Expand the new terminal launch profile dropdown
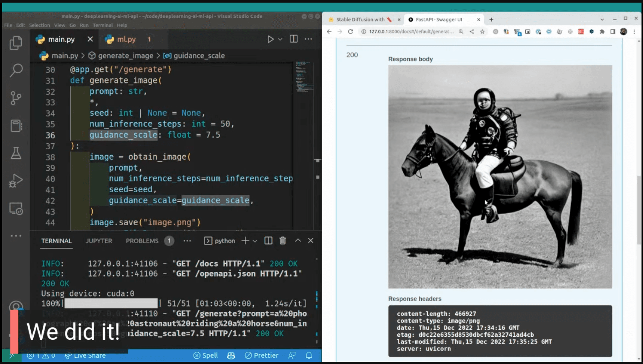The image size is (643, 364). [x=255, y=241]
